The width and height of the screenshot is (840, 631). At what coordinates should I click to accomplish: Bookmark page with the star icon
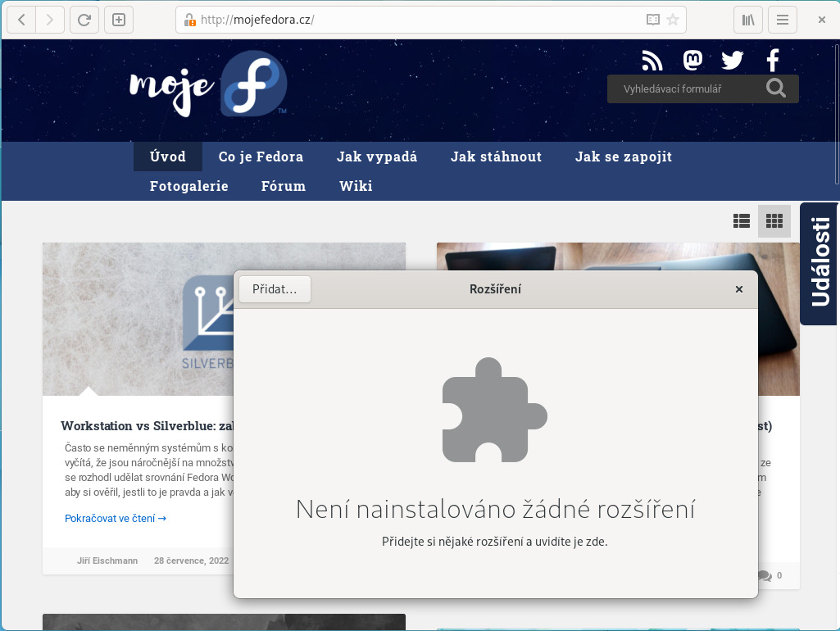click(x=673, y=20)
